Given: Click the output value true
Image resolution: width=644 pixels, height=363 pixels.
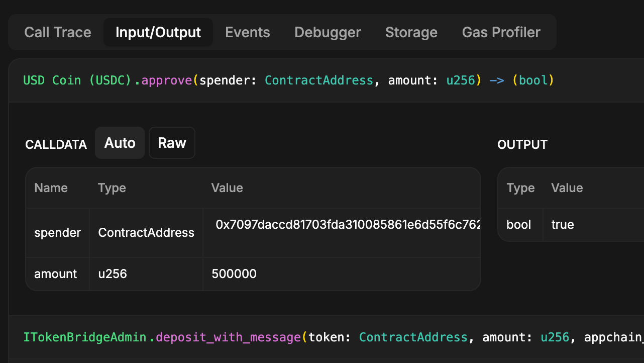Looking at the screenshot, I should click(563, 225).
